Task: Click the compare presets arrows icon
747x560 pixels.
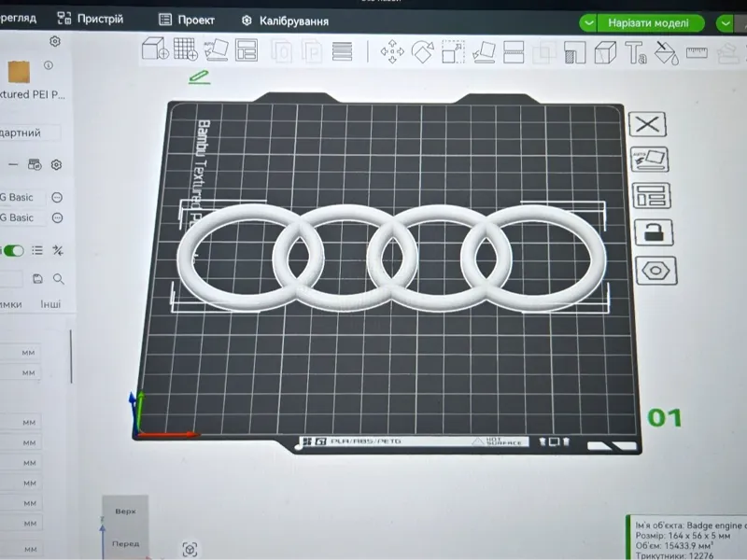Action: point(58,250)
